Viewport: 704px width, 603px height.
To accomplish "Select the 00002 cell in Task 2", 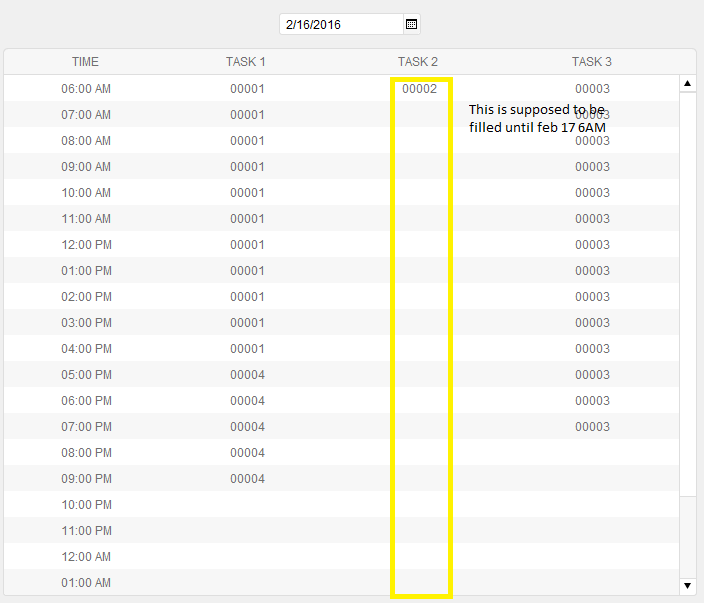I will point(420,89).
